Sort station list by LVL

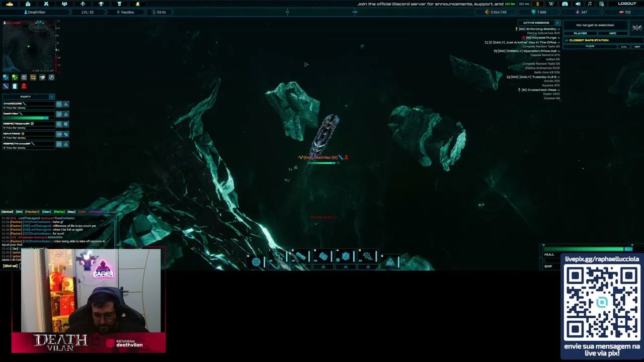click(624, 46)
